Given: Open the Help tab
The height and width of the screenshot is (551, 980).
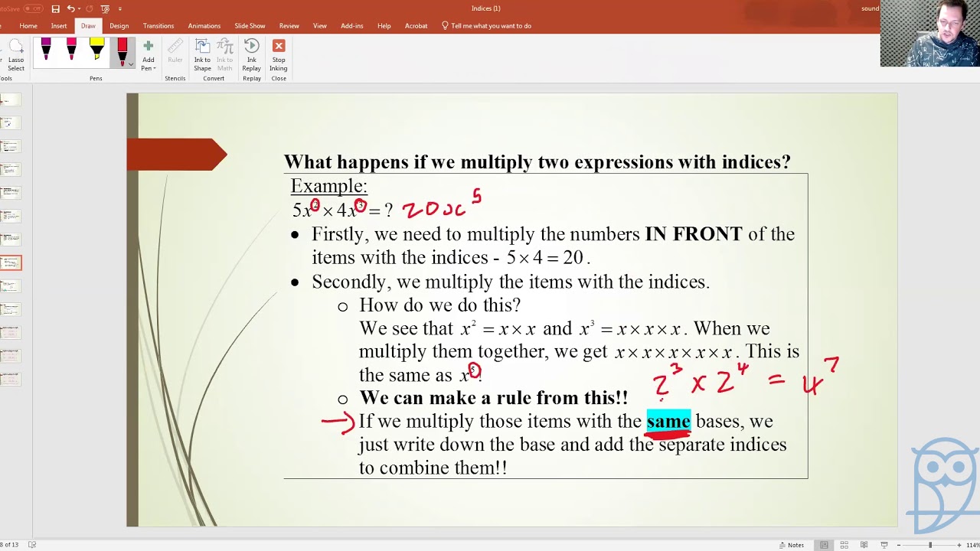Looking at the screenshot, I should [384, 26].
